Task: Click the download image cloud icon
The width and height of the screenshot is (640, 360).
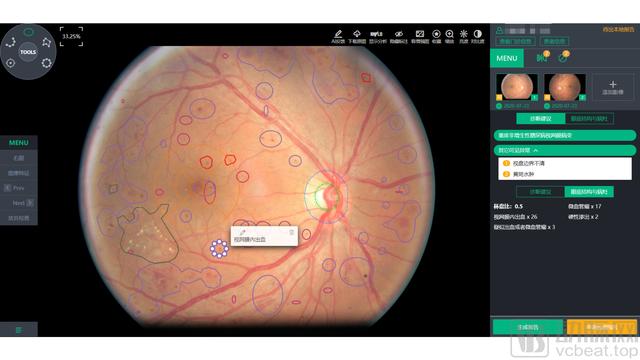Action: coord(357,34)
